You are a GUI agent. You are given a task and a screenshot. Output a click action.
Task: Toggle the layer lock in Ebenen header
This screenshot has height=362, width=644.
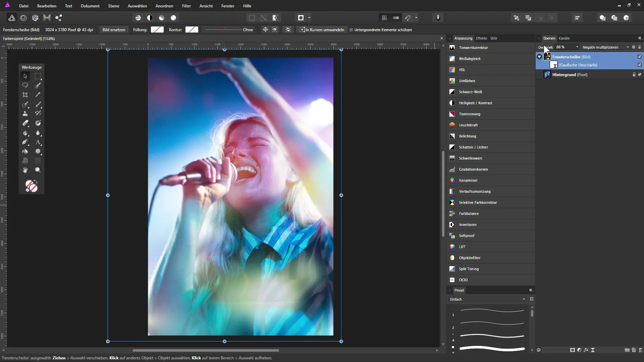640,47
